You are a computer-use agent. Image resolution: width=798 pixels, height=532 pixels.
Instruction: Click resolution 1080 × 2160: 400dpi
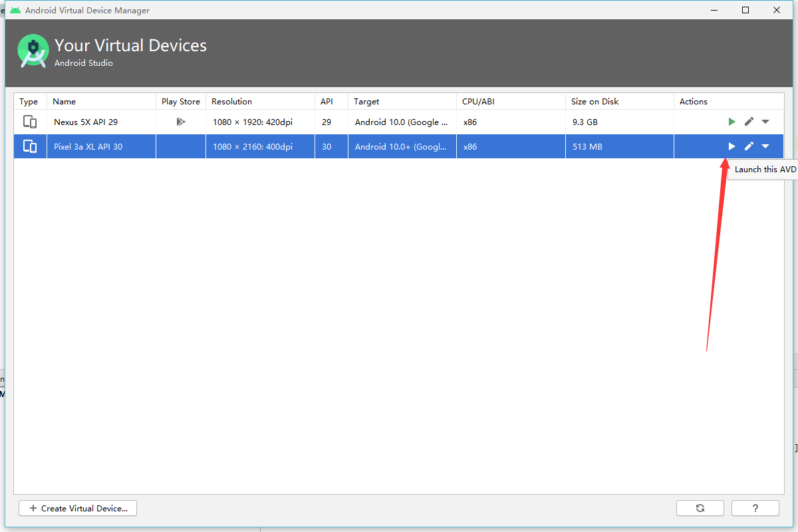point(253,146)
